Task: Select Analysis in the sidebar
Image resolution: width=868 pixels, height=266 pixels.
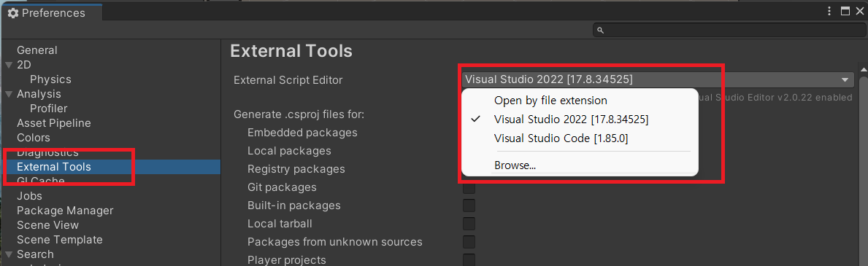Action: [x=39, y=94]
